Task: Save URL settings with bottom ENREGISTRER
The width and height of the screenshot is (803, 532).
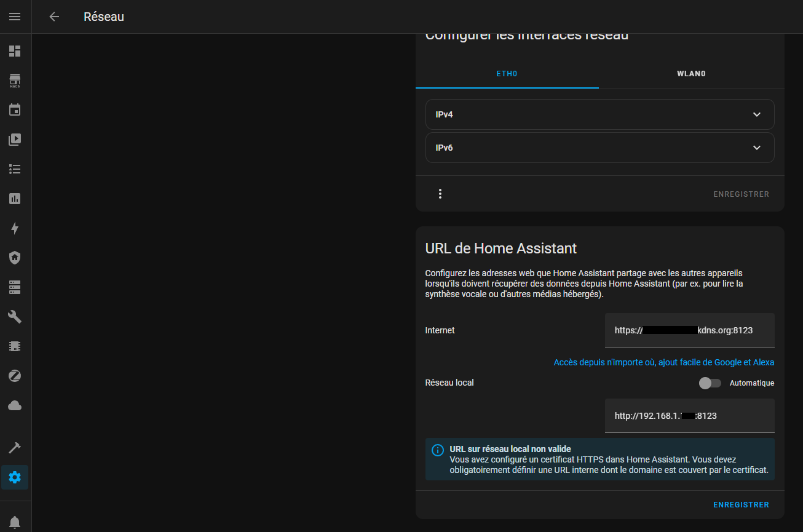Action: point(741,504)
